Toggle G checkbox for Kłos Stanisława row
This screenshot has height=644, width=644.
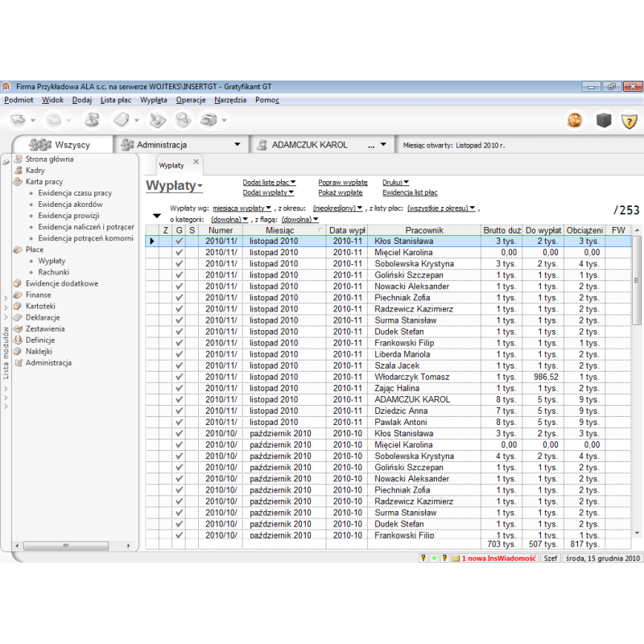(180, 241)
